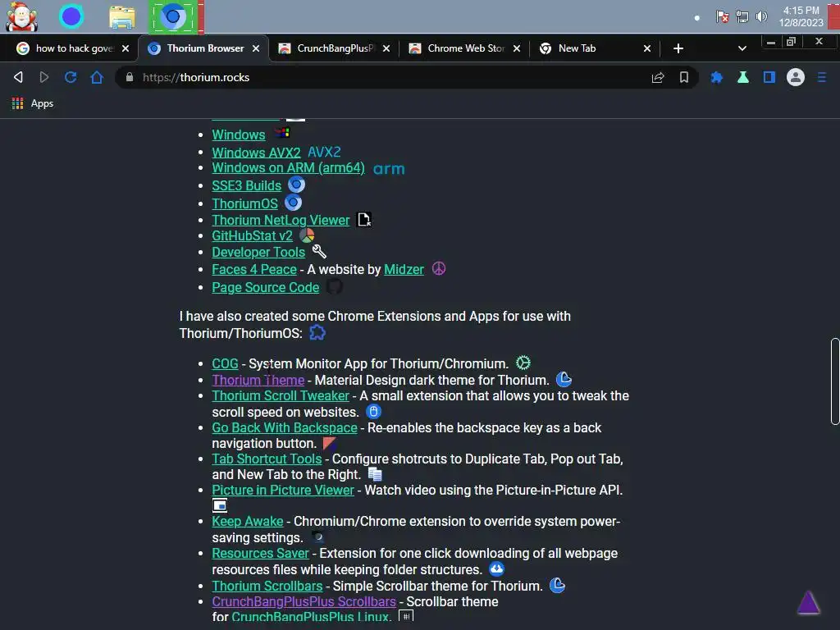This screenshot has height=630, width=840.
Task: Click the page vertical scrollbar thumb
Action: click(x=834, y=381)
